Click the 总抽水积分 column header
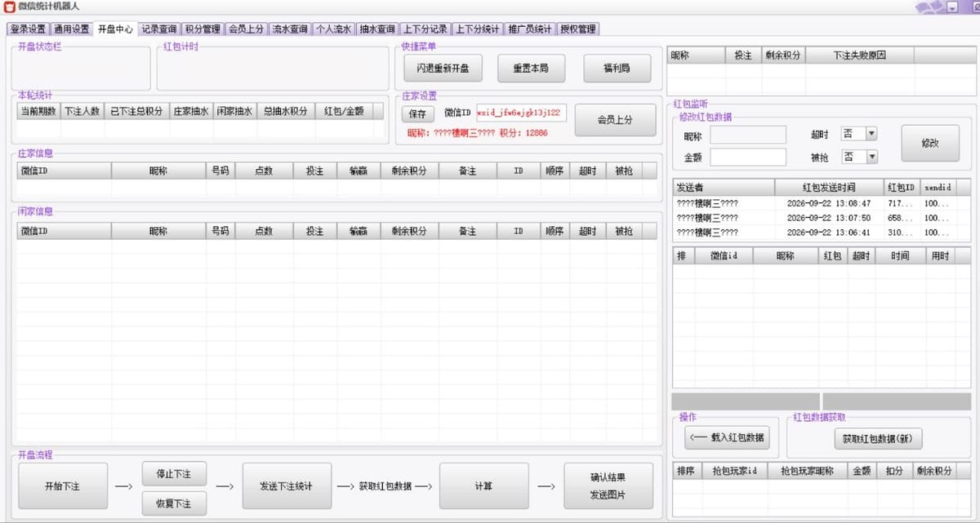This screenshot has width=980, height=523. point(285,111)
